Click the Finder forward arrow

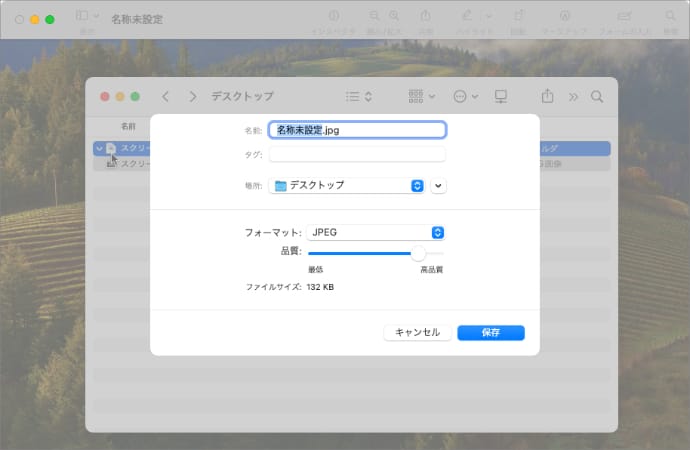tap(189, 97)
